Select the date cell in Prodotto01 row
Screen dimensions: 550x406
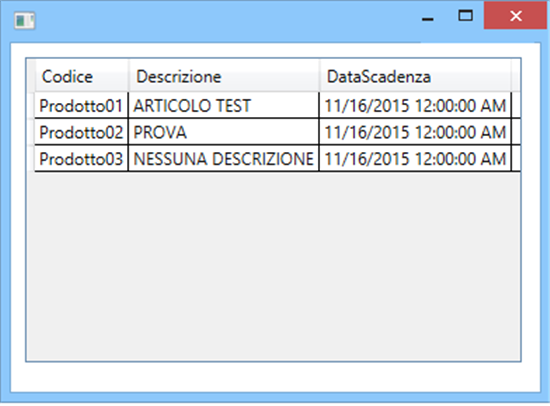[415, 105]
